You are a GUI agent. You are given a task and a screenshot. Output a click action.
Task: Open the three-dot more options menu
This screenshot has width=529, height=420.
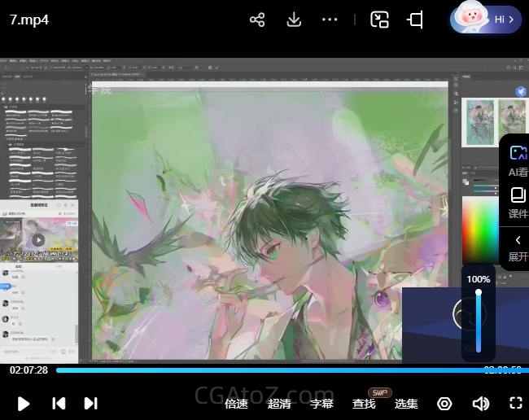point(330,20)
